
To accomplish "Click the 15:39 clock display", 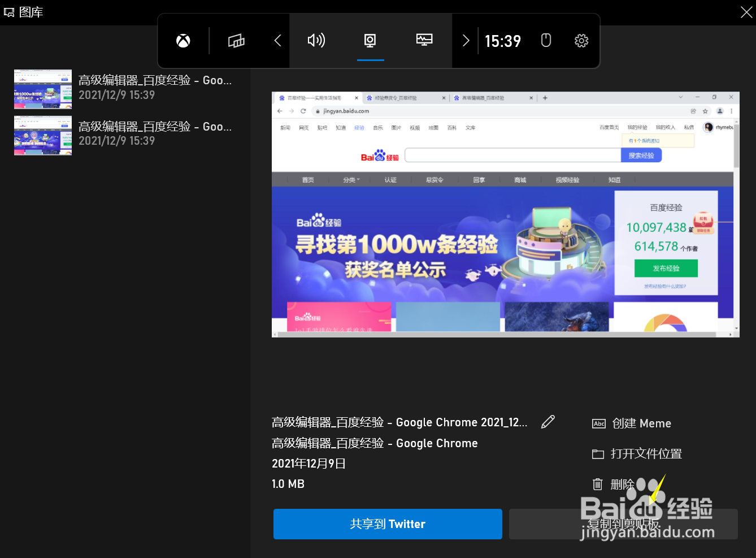I will tap(503, 41).
